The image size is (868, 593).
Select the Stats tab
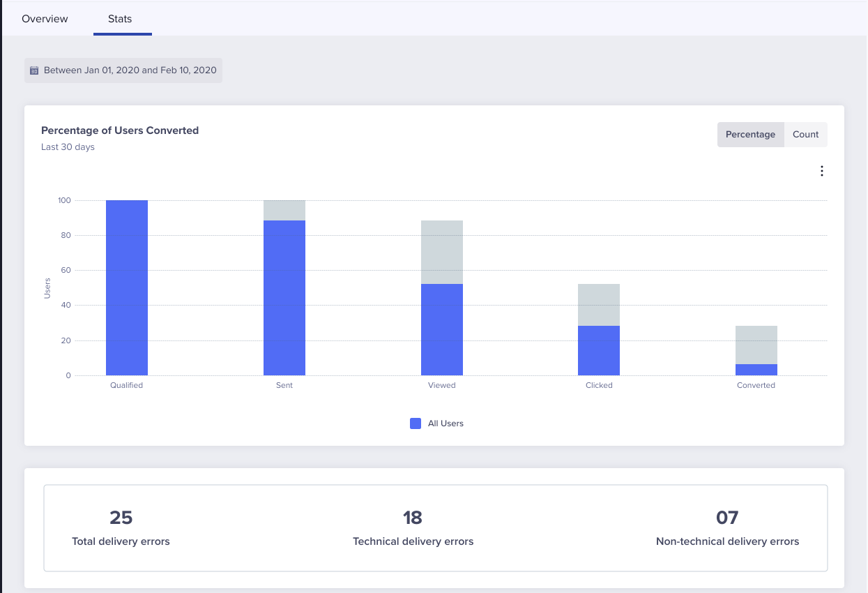coord(120,19)
